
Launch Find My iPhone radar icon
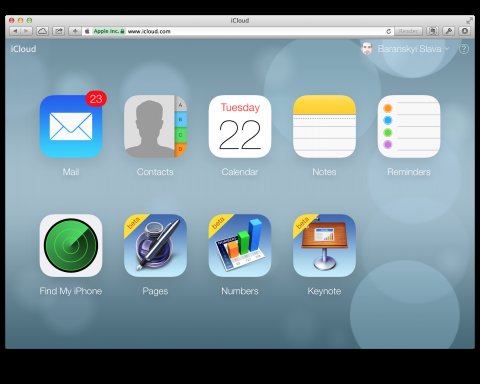71,245
